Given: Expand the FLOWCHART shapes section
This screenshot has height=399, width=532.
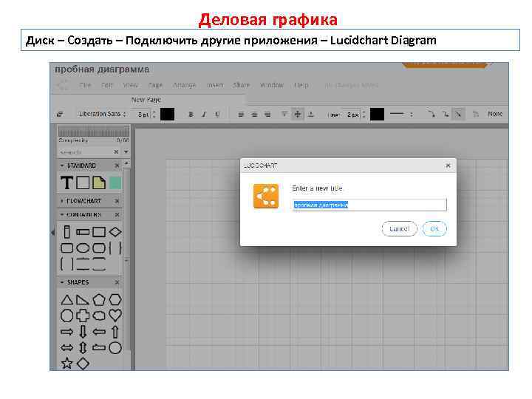Looking at the screenshot, I should pyautogui.click(x=62, y=201).
